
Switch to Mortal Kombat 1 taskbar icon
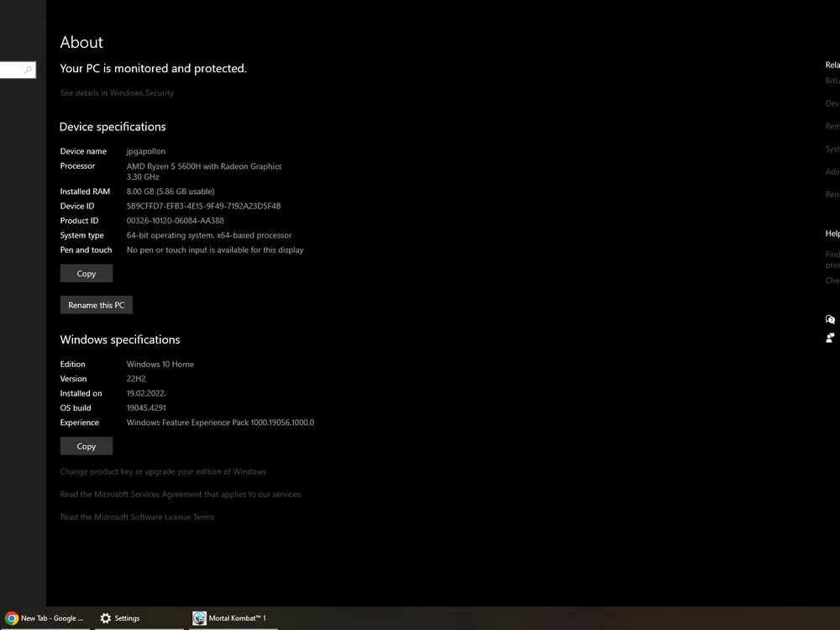199,618
